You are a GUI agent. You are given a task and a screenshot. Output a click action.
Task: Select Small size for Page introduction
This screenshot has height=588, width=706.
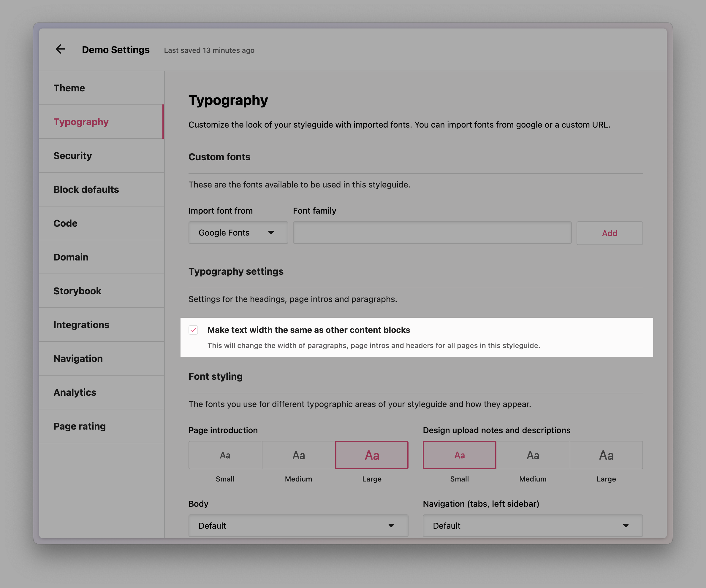pyautogui.click(x=225, y=455)
